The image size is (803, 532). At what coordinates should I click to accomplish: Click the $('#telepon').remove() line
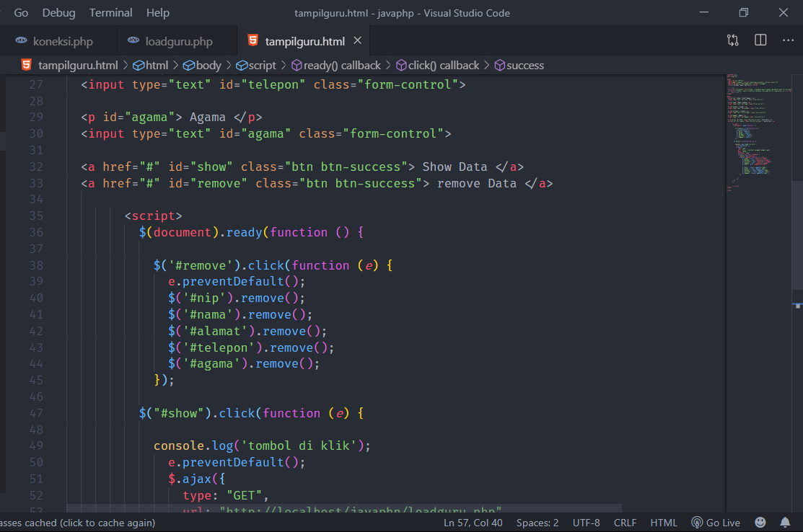(x=251, y=348)
